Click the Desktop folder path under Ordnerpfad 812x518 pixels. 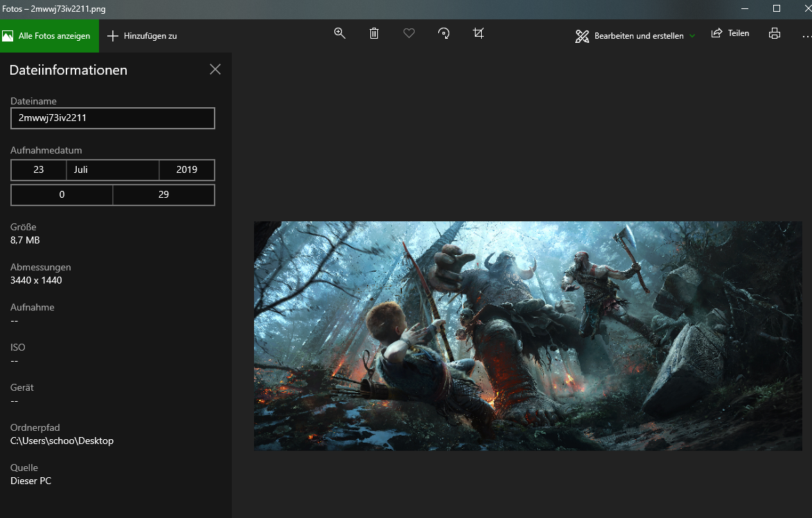point(62,440)
